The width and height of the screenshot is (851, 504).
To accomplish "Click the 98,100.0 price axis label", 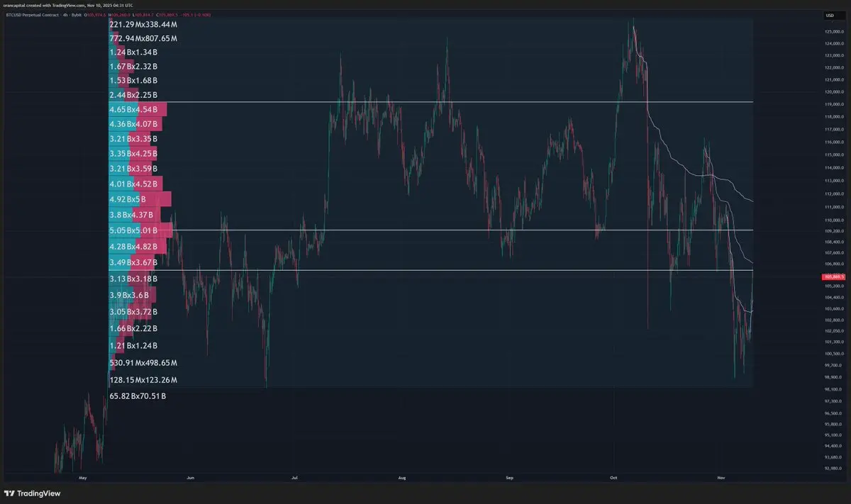I will click(833, 390).
